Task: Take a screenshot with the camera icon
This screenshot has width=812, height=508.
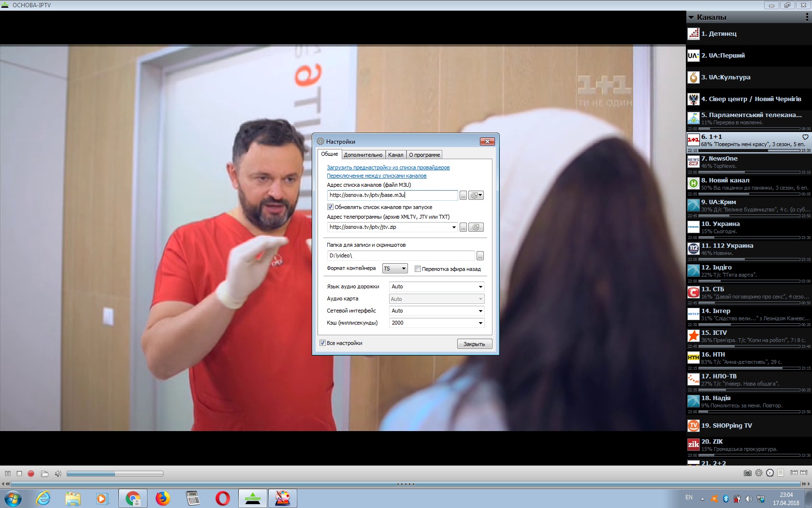Action: coord(747,473)
